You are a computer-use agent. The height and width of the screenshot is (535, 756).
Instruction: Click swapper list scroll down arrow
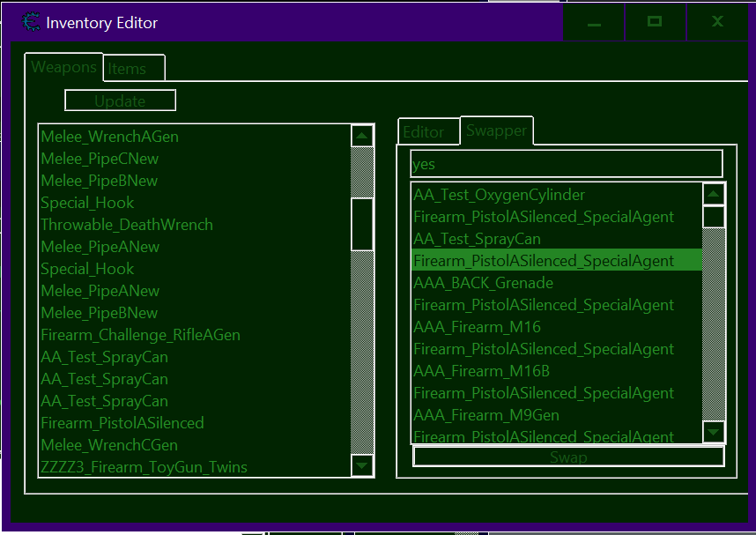(714, 432)
